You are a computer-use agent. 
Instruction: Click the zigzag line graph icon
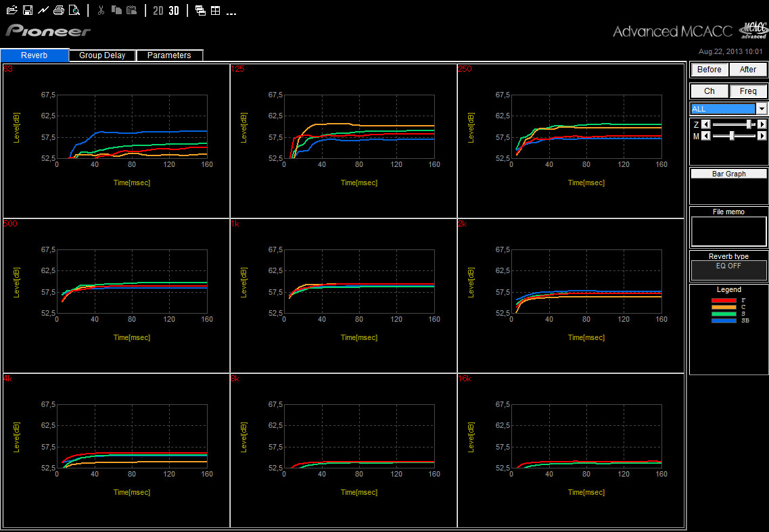click(43, 10)
